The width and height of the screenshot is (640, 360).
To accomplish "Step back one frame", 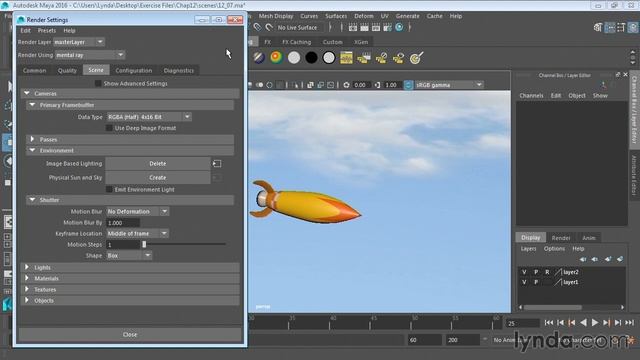I will tap(560, 322).
